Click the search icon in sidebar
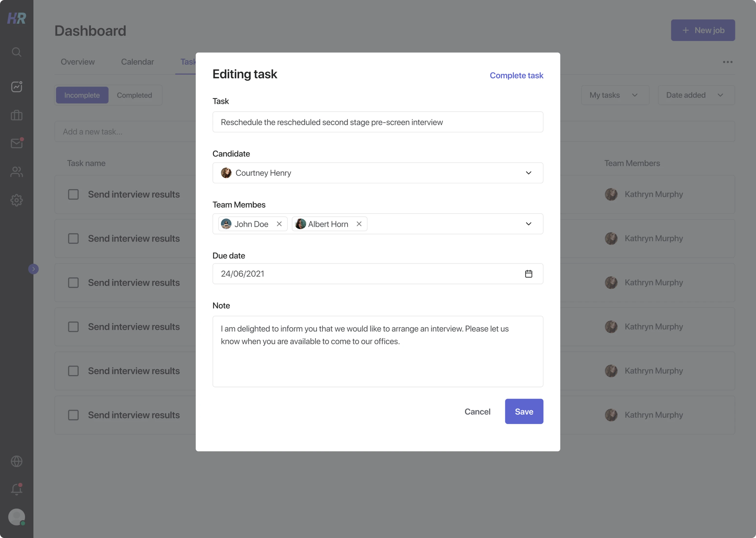The image size is (756, 538). click(17, 52)
